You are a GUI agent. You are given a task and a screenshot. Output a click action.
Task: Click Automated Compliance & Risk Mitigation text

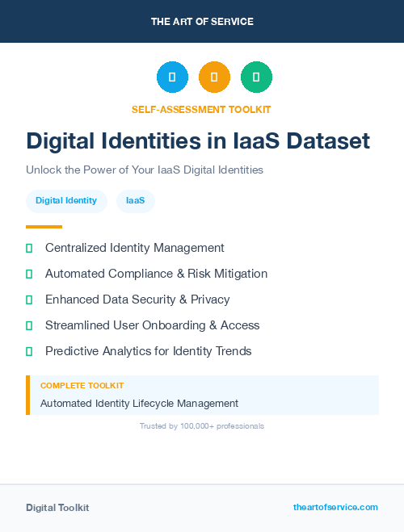click(x=157, y=274)
